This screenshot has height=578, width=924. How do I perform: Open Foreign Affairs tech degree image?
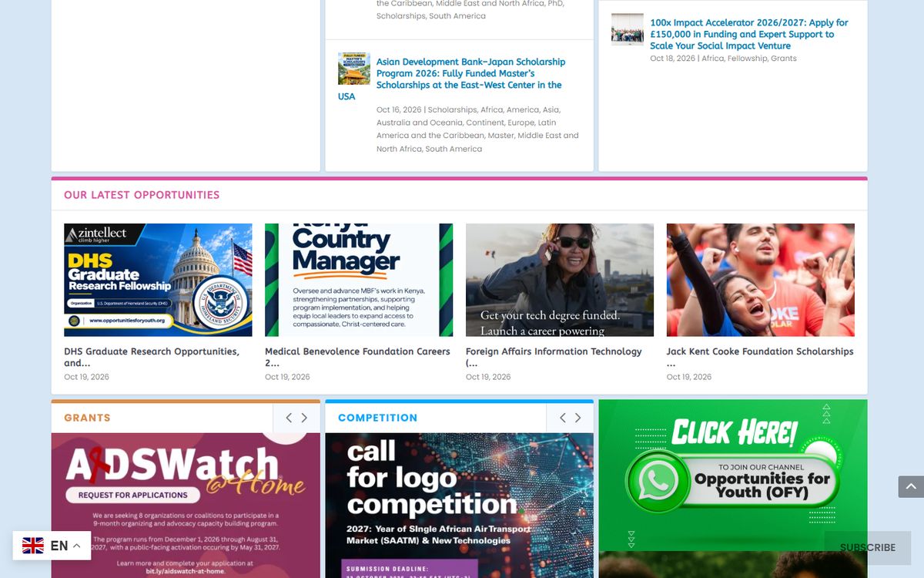560,280
